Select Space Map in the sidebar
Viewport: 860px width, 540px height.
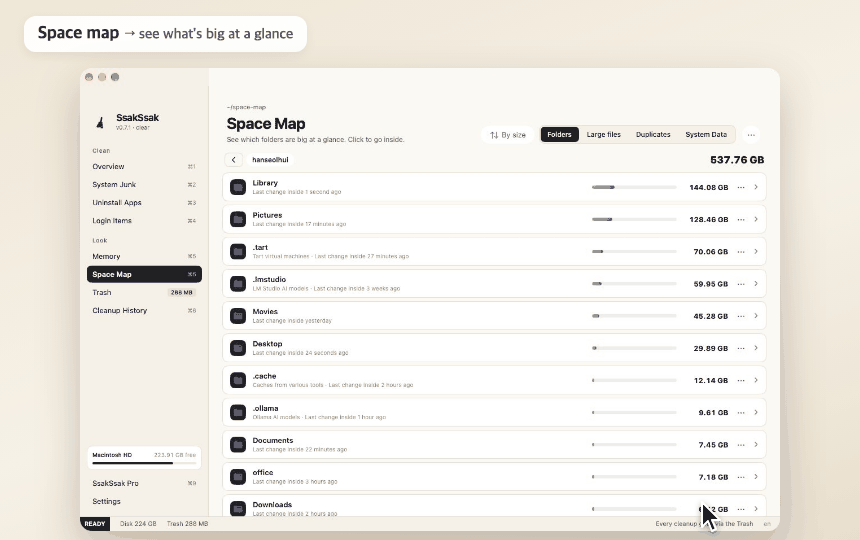tap(144, 274)
